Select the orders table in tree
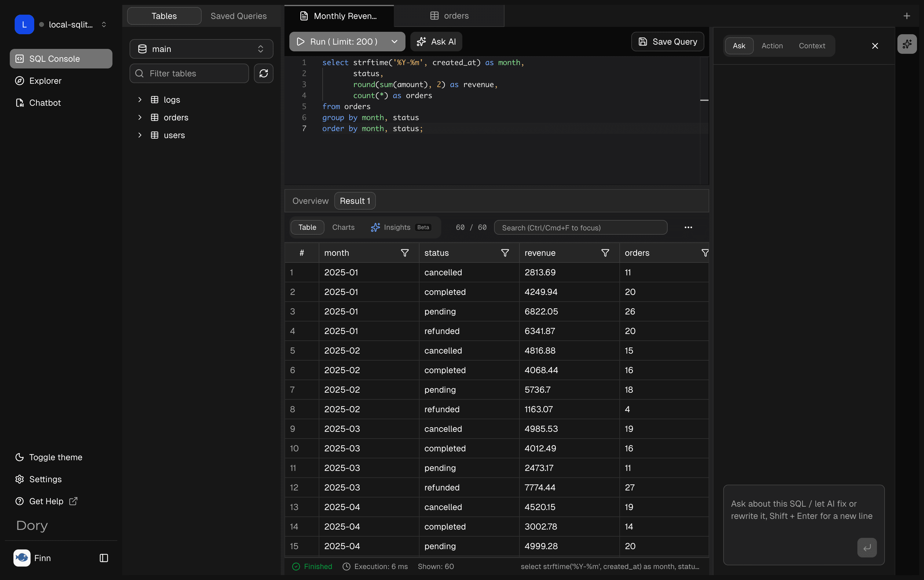 [176, 117]
